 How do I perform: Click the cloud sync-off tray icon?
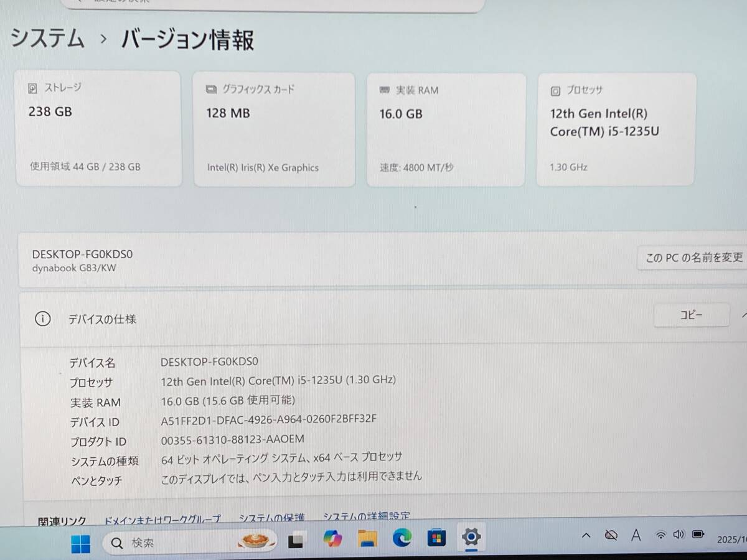point(611,535)
